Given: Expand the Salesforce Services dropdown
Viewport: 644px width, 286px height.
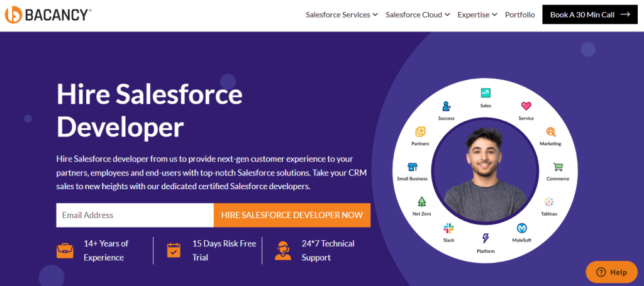Looking at the screenshot, I should [x=341, y=14].
